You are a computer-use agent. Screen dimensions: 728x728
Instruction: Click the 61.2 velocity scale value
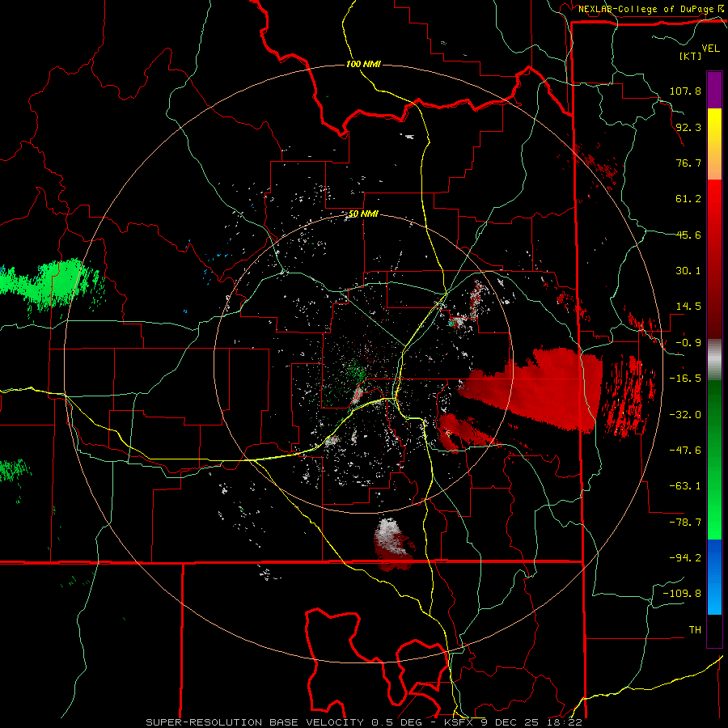coord(688,199)
